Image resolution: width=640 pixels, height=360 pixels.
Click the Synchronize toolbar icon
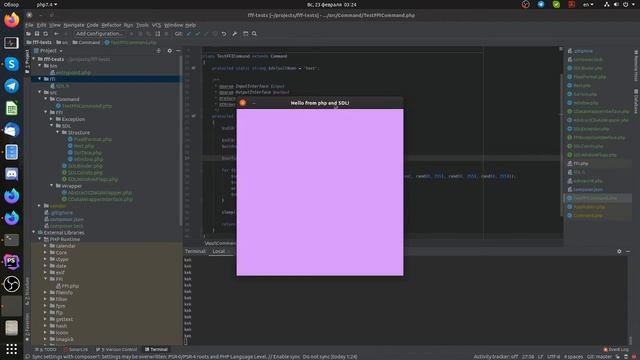coord(46,34)
